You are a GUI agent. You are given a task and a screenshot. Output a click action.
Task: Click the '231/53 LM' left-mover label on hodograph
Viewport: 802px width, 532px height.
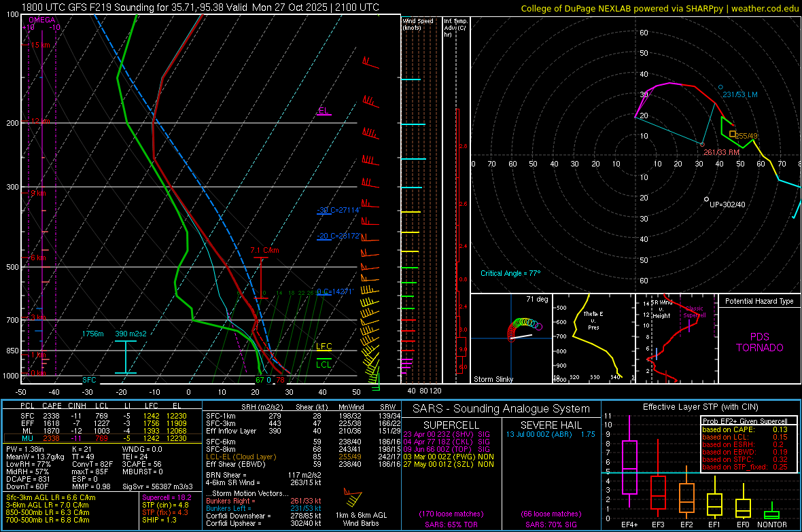point(739,94)
